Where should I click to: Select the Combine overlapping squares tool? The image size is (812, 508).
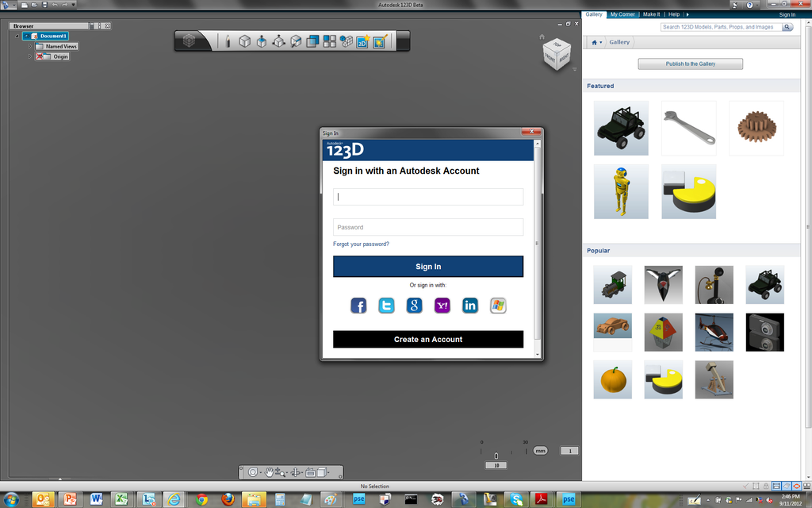312,41
